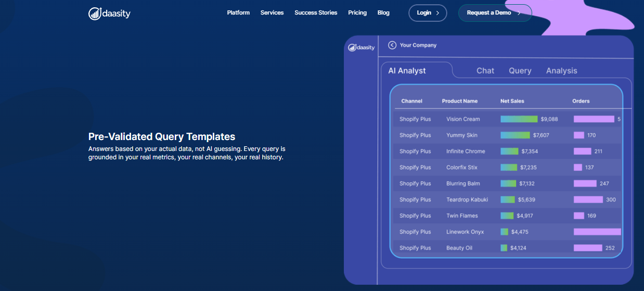Click the Teardrop Kabuki purple orders bar

point(588,200)
